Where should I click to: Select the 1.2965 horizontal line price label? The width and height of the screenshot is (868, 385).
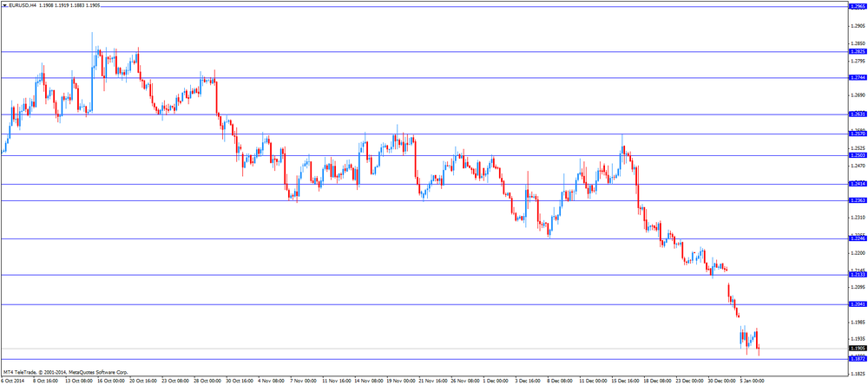[x=858, y=7]
